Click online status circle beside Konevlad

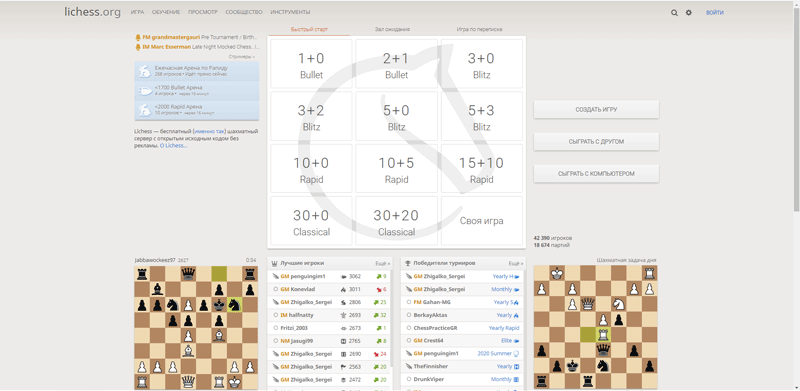(276, 289)
